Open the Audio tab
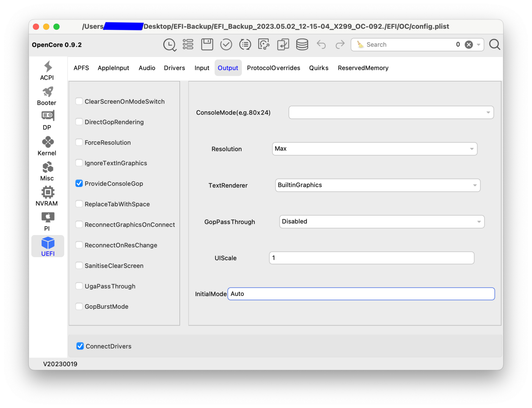Image resolution: width=532 pixels, height=408 pixels. click(x=147, y=68)
